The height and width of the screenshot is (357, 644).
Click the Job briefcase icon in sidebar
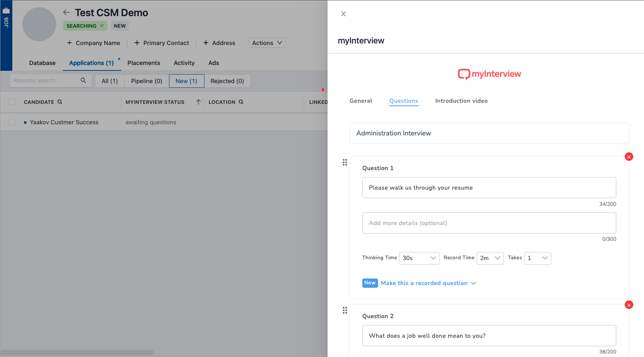[x=6, y=11]
